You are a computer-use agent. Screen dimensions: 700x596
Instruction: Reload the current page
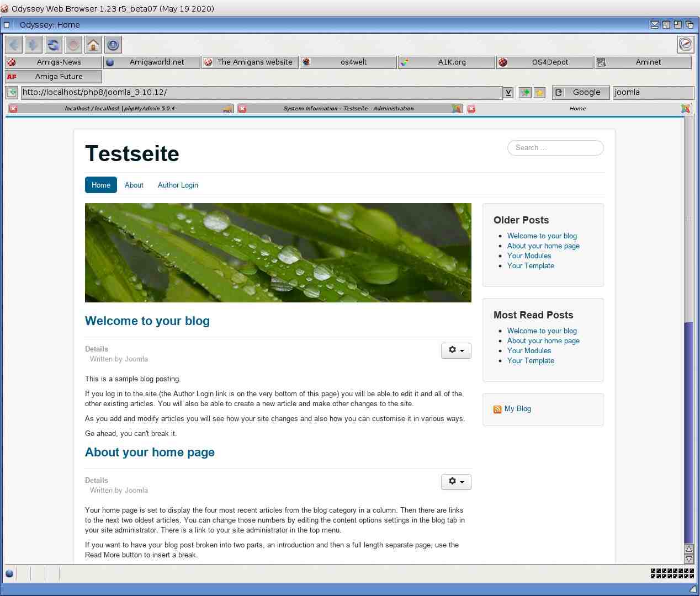[54, 45]
